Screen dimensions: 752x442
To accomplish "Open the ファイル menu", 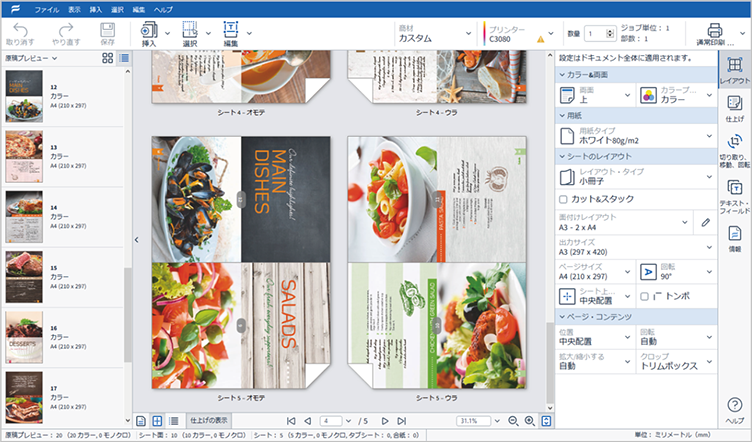I will click(x=46, y=8).
